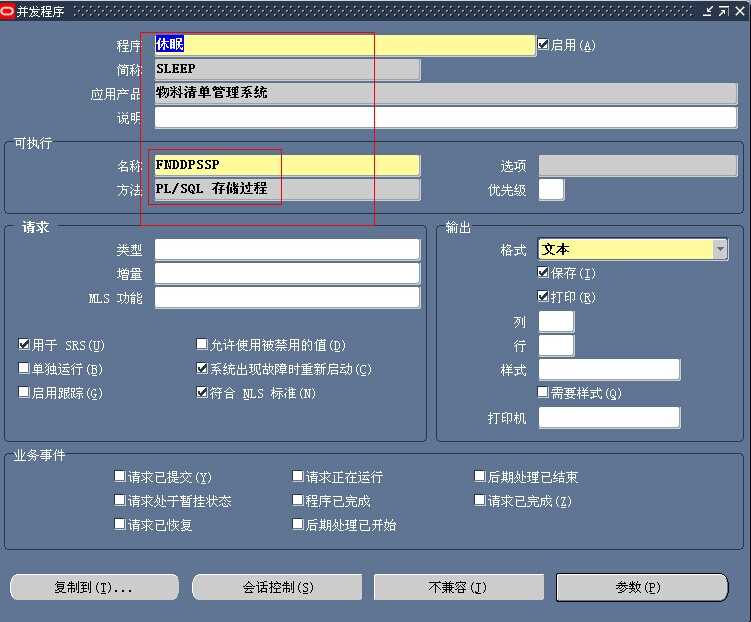Toggle the 用于 SRS(U) checkbox

tap(24, 344)
